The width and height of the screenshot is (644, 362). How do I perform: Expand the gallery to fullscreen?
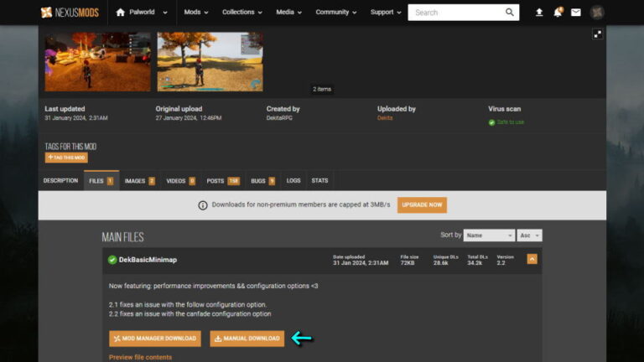[598, 34]
